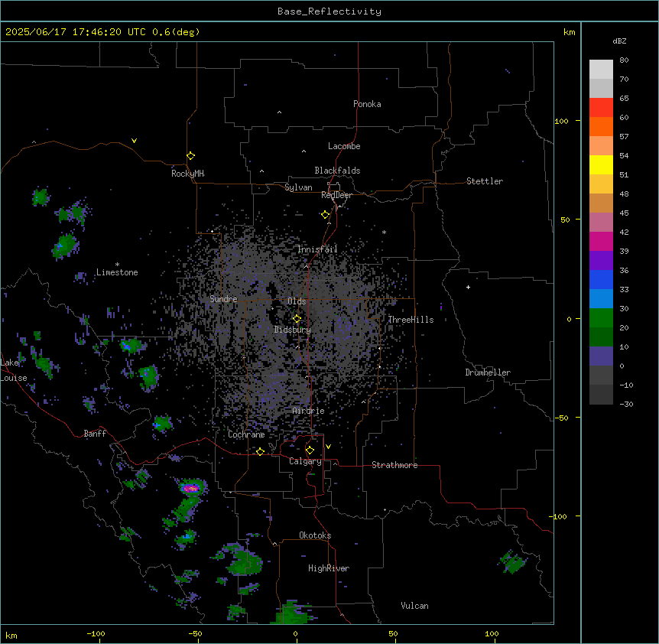659x644 pixels.
Task: Click the Cochrane town label
Action: click(246, 434)
